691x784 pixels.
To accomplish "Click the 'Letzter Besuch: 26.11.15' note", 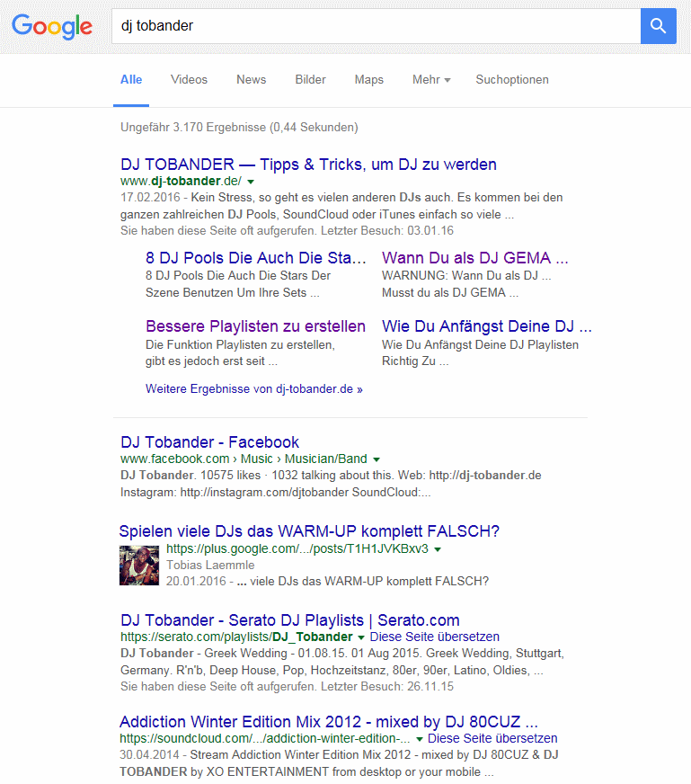I will point(387,686).
